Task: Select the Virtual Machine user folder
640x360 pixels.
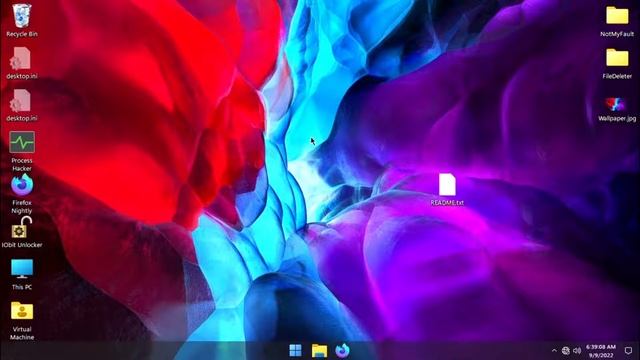Action: coord(22,320)
